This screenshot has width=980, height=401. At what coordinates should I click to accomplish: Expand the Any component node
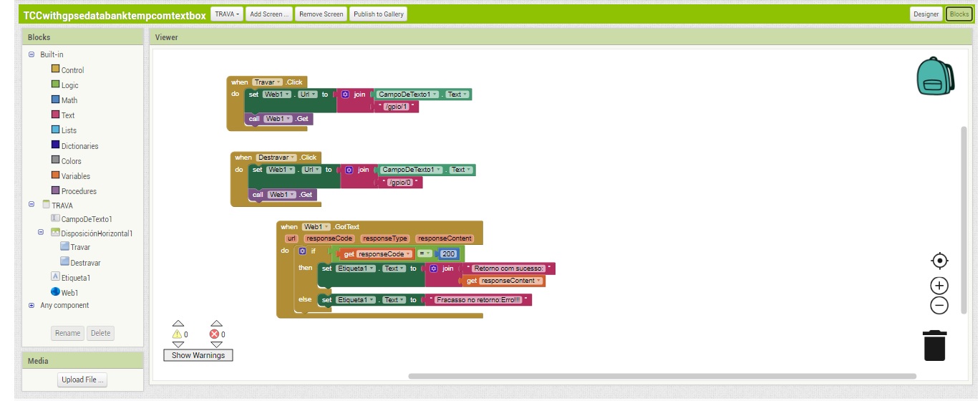point(31,305)
